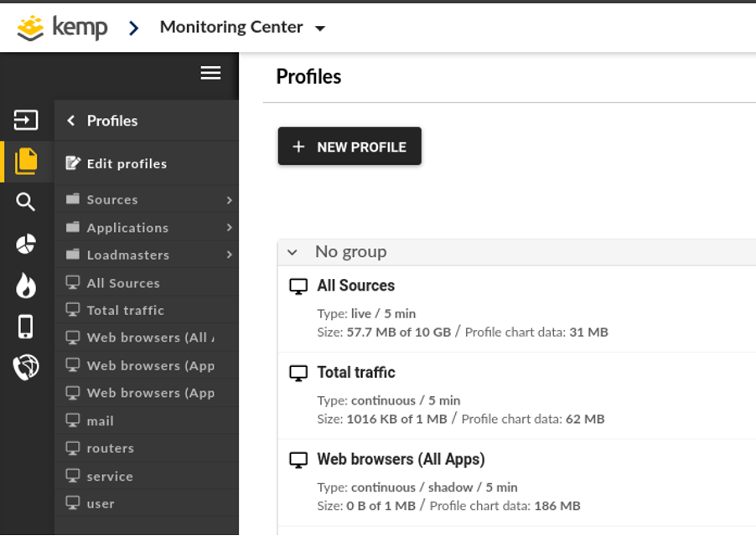
Task: Open Edit profiles menu item
Action: [x=126, y=163]
